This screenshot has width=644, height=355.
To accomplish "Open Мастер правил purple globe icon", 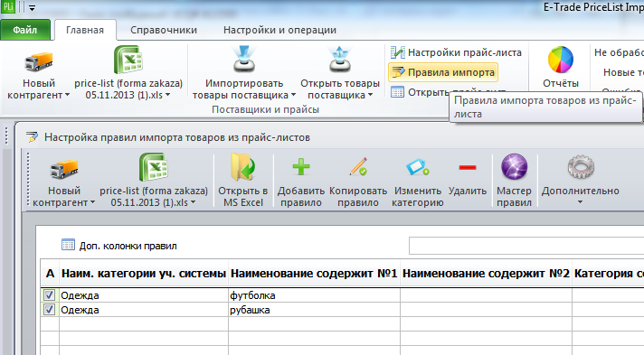I will tap(514, 167).
